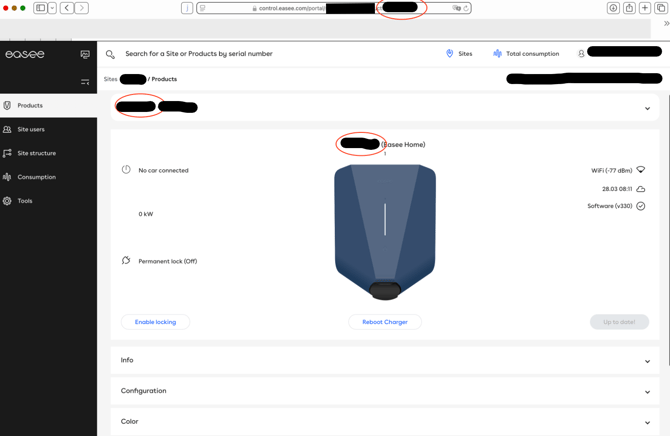
Task: Select Site structure in the sidebar
Action: tap(36, 153)
